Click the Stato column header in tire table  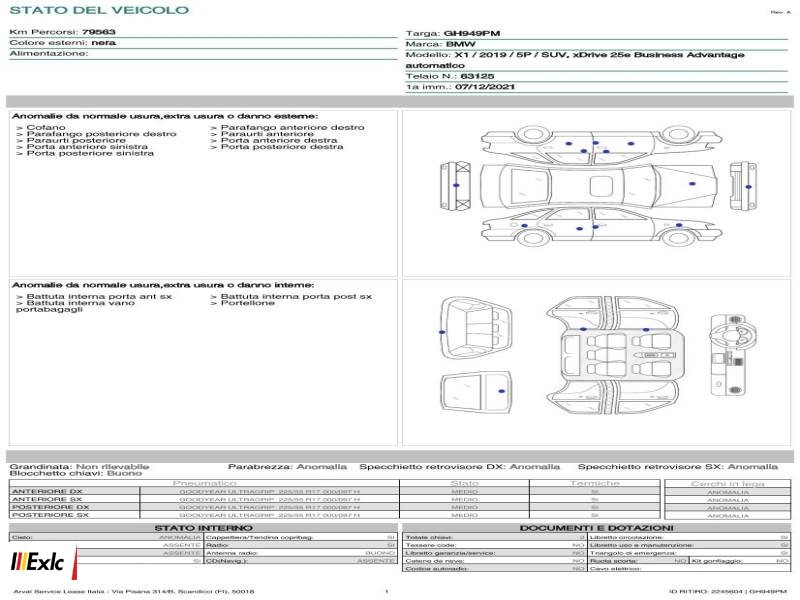464,483
